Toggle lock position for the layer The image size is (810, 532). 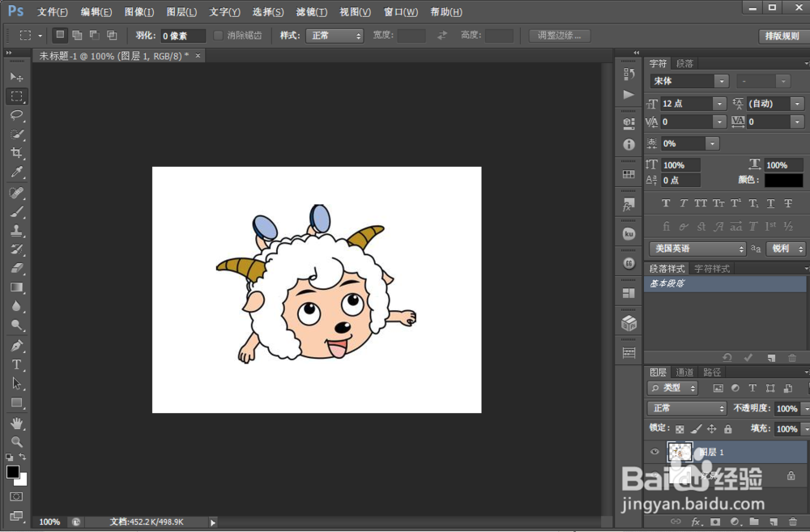click(x=712, y=428)
